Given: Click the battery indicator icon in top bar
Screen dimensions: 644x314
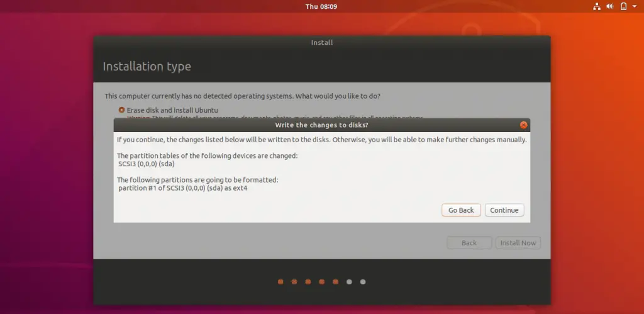Looking at the screenshot, I should (623, 6).
